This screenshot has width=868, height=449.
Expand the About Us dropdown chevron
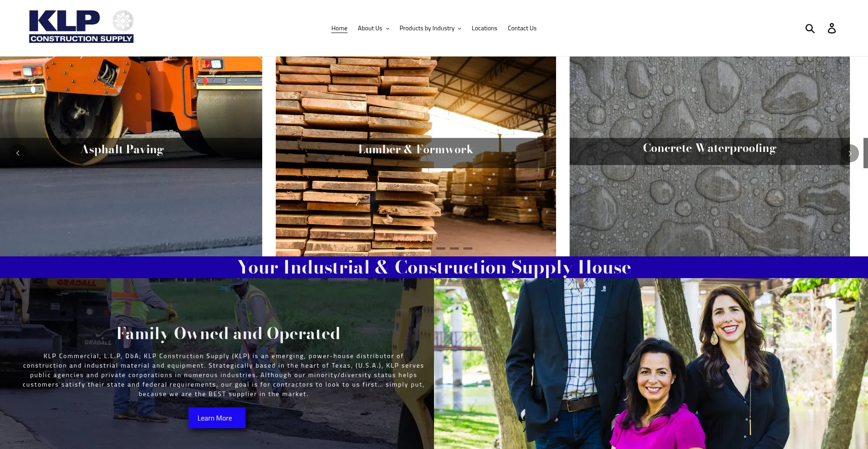[x=387, y=28]
